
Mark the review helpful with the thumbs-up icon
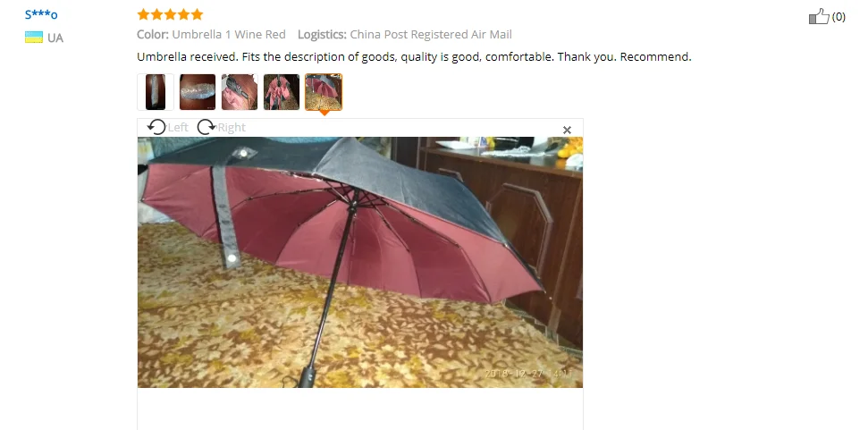click(820, 16)
